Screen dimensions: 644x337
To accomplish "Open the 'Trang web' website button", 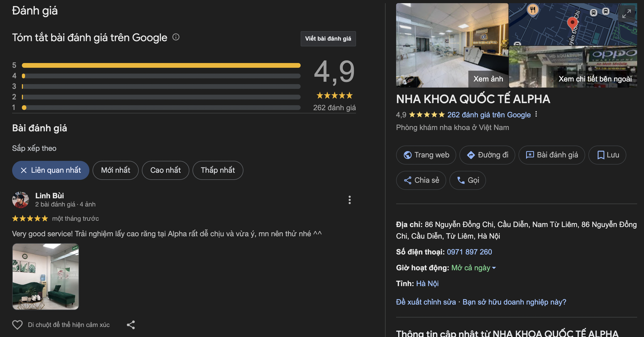I will point(426,155).
